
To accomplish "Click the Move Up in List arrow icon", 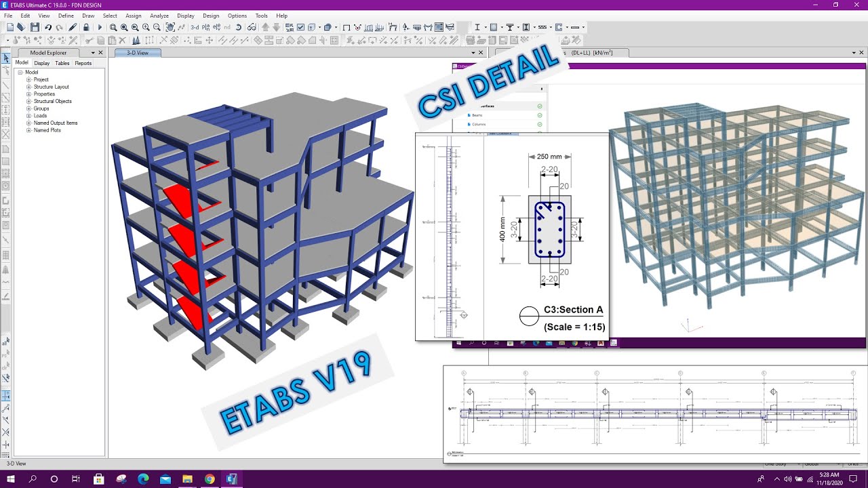I will click(265, 27).
